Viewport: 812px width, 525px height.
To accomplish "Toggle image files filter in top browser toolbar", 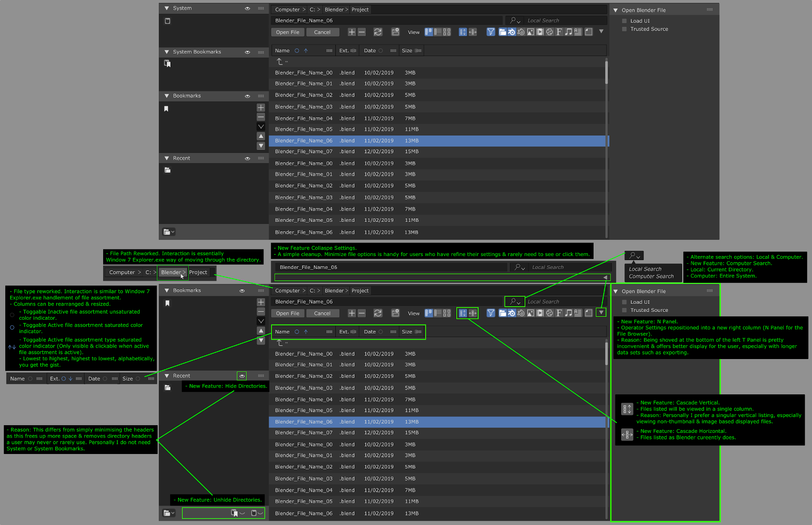I will click(531, 32).
